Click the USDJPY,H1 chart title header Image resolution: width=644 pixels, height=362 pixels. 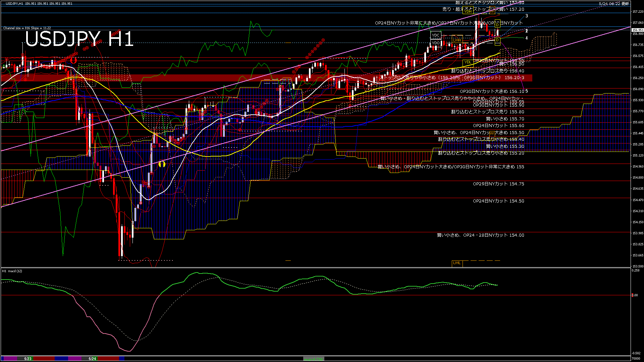[14, 3]
